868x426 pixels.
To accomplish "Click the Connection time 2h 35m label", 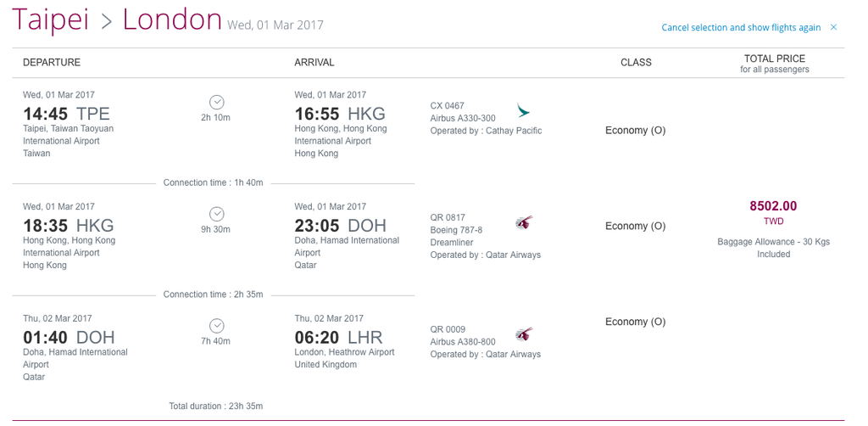I will tap(213, 294).
